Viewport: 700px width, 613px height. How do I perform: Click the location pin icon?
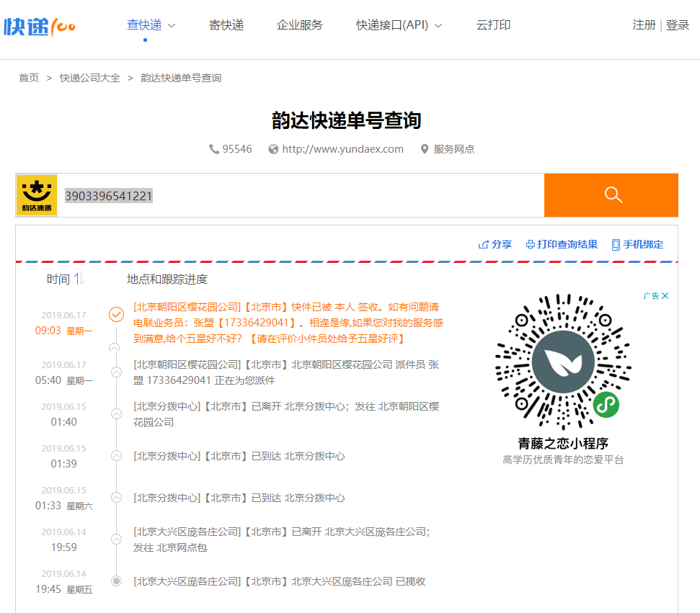425,149
